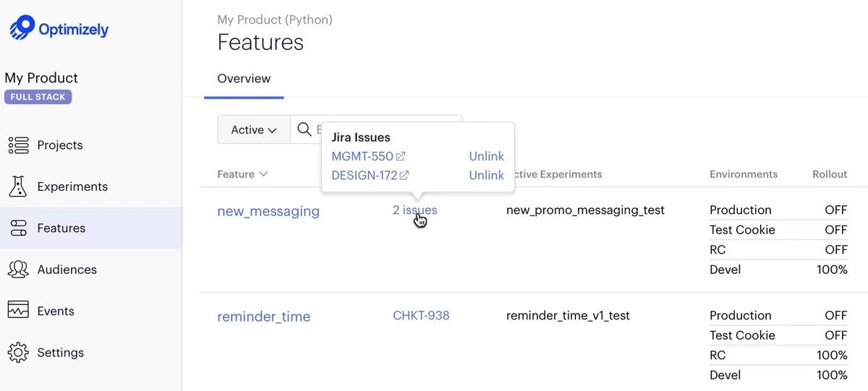Viewport: 868px width, 391px height.
Task: Click the Audiences people icon
Action: 18,270
